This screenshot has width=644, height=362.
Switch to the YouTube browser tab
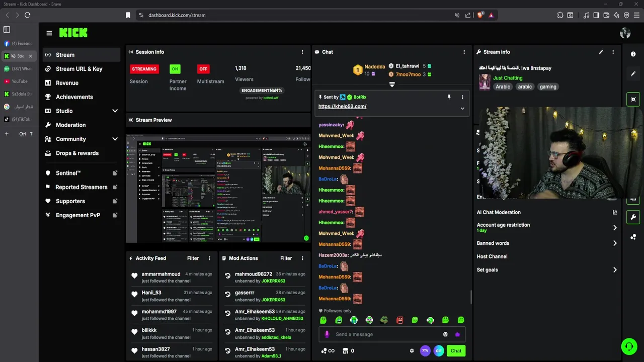click(x=19, y=81)
